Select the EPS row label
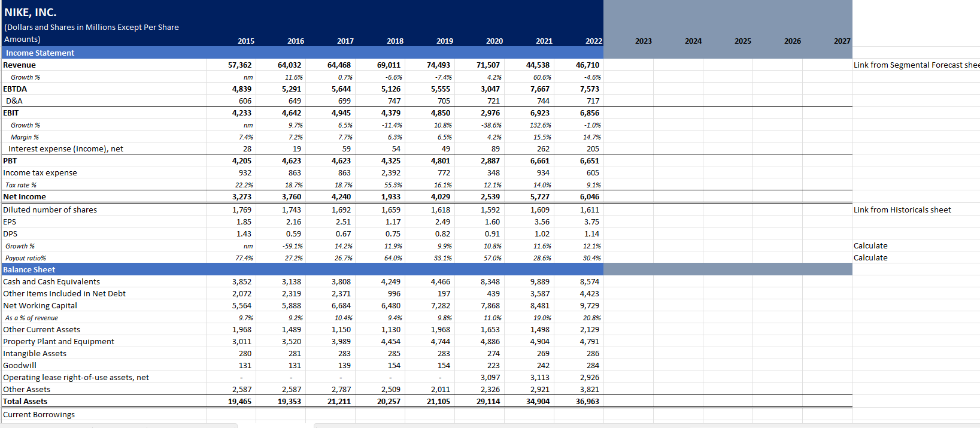The image size is (980, 428). (10, 221)
